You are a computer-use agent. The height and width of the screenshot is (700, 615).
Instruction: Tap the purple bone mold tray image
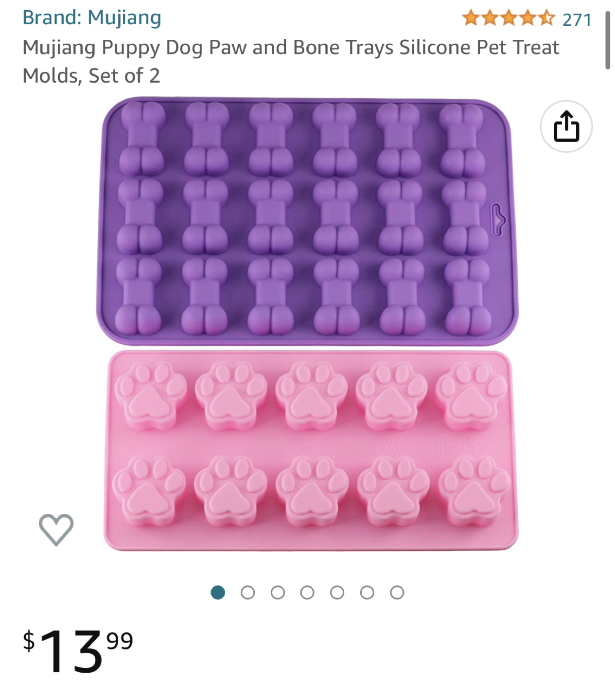(307, 221)
